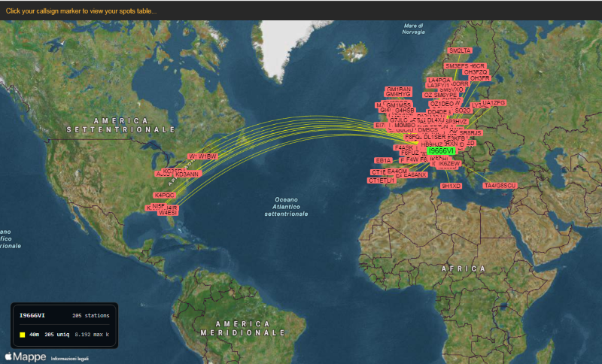Click the EA4CM station marker
602x364 pixels.
(397, 171)
